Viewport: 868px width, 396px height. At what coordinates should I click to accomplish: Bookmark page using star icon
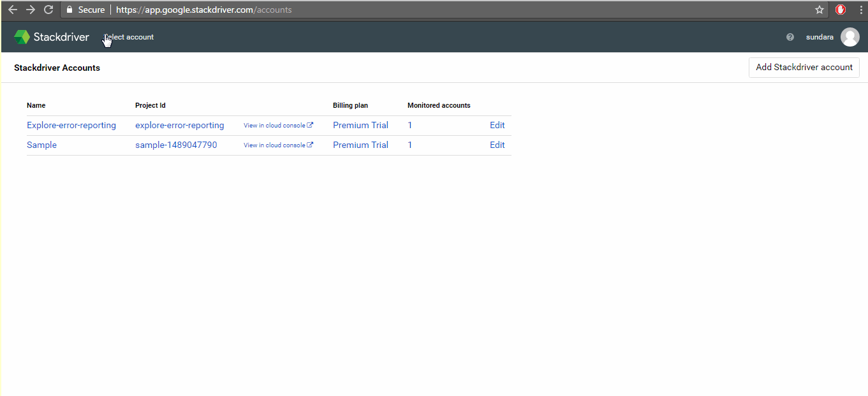coord(820,10)
